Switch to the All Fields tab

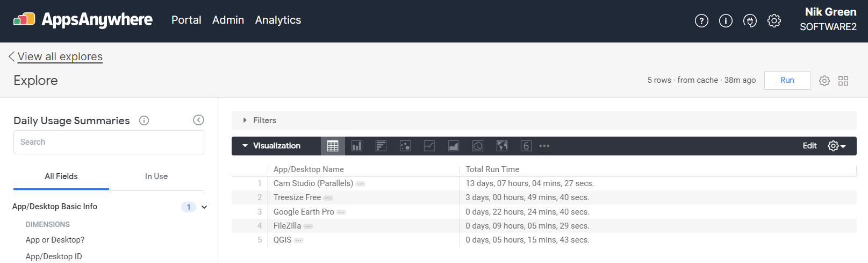click(61, 176)
